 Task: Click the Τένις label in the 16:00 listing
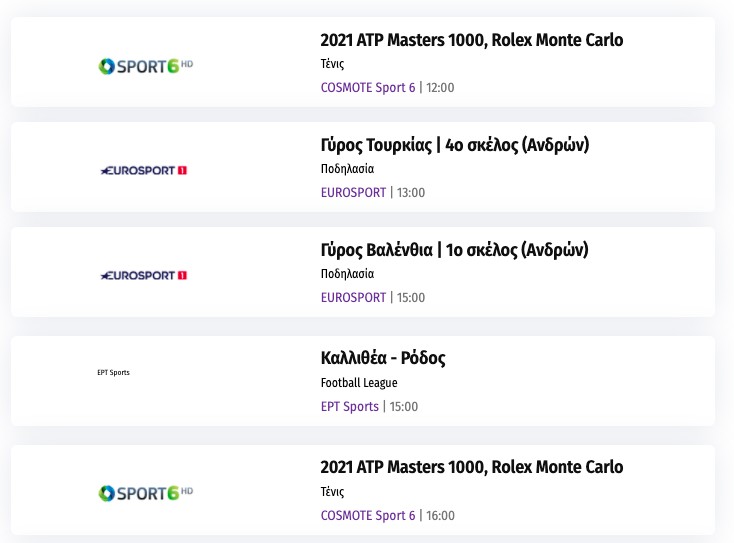(332, 492)
